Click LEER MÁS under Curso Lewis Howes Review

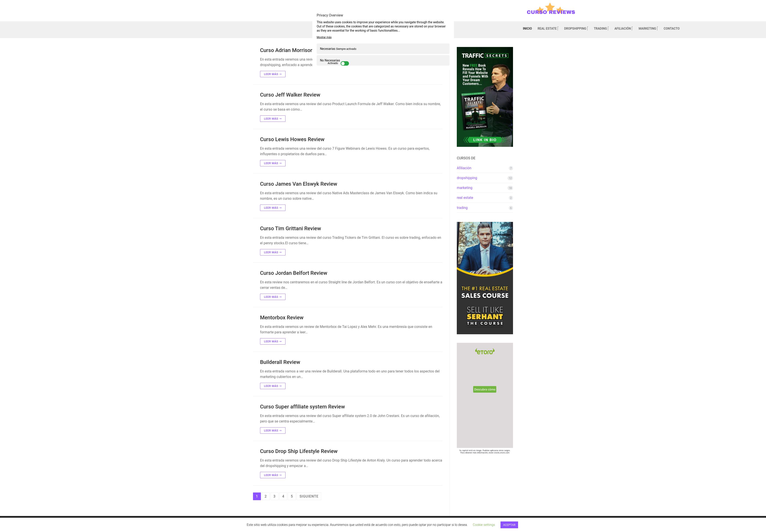[x=273, y=163]
